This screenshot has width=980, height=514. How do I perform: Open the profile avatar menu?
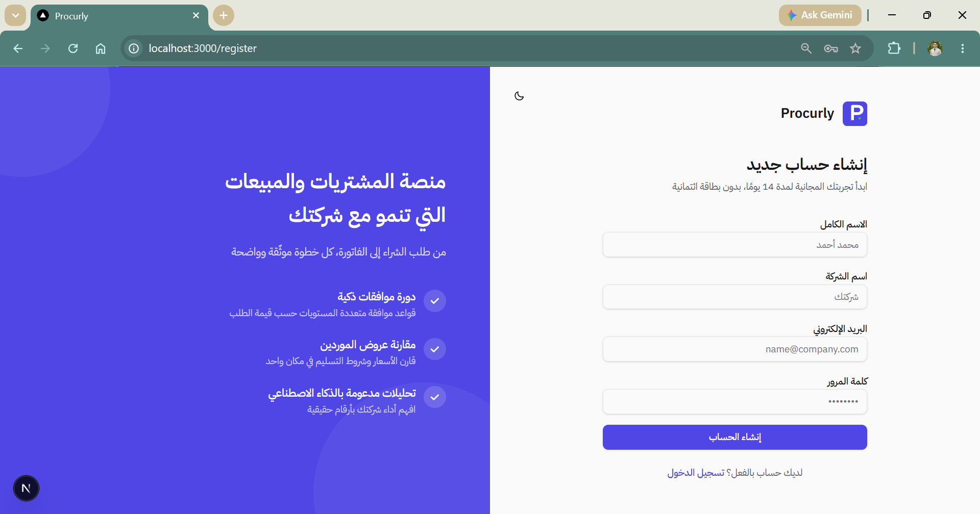pyautogui.click(x=935, y=48)
